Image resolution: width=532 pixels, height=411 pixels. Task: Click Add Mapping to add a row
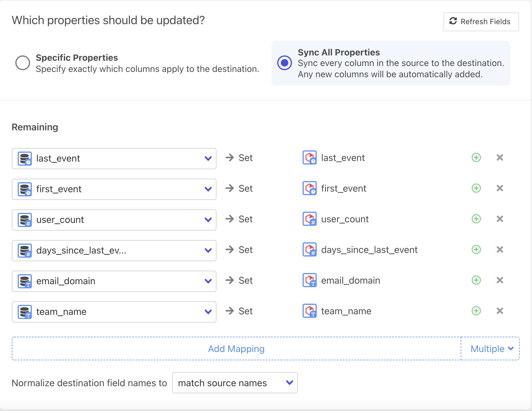coord(236,349)
